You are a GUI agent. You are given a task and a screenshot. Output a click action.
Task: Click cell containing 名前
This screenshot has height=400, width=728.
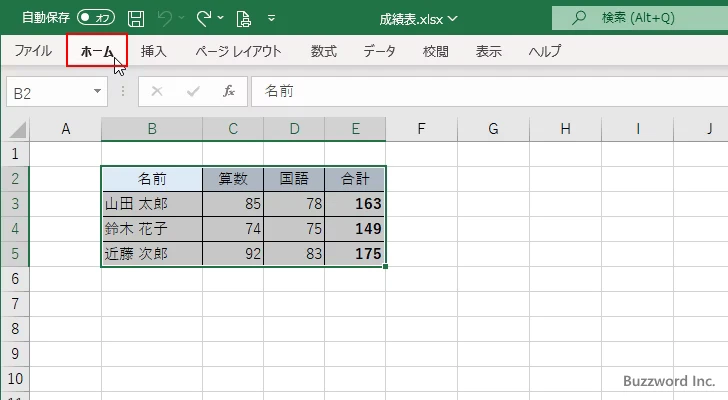152,179
